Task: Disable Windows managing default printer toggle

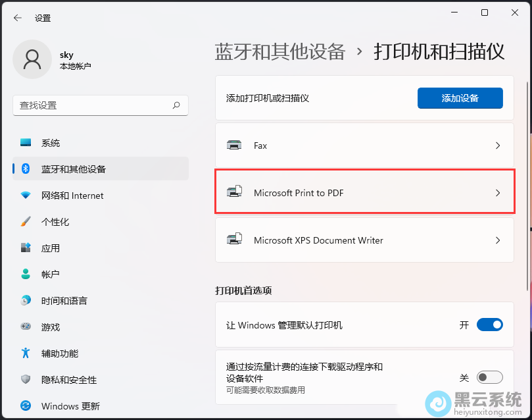Action: pyautogui.click(x=489, y=325)
